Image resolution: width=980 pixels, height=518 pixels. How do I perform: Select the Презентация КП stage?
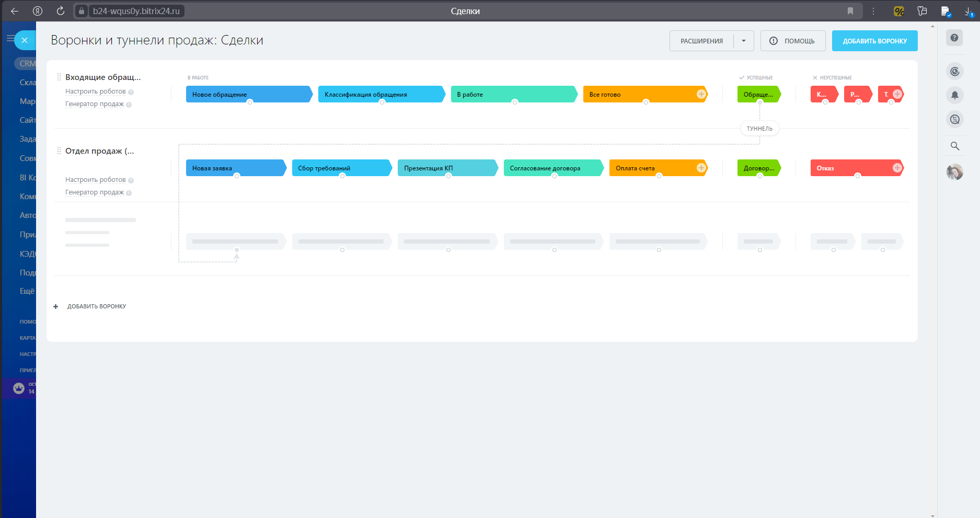coord(447,168)
